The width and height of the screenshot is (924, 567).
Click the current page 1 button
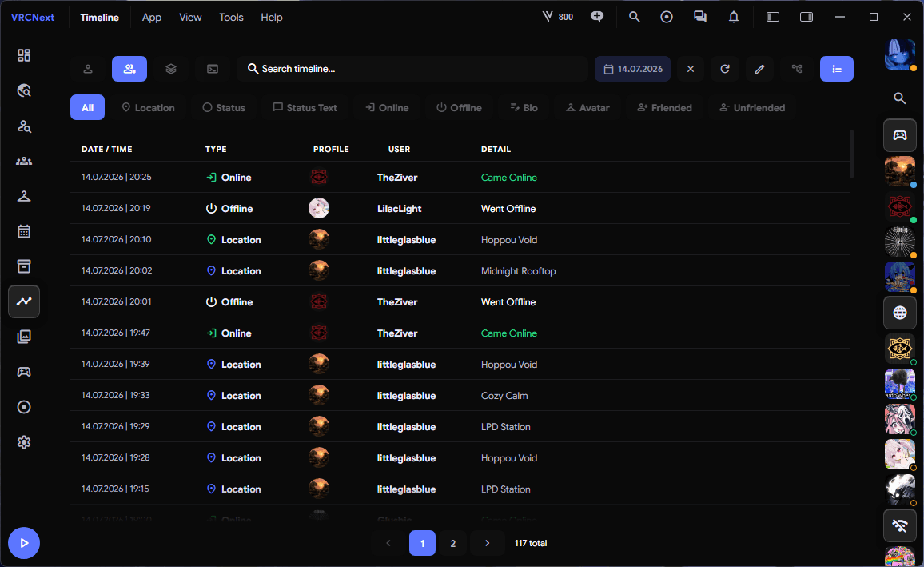click(x=422, y=544)
